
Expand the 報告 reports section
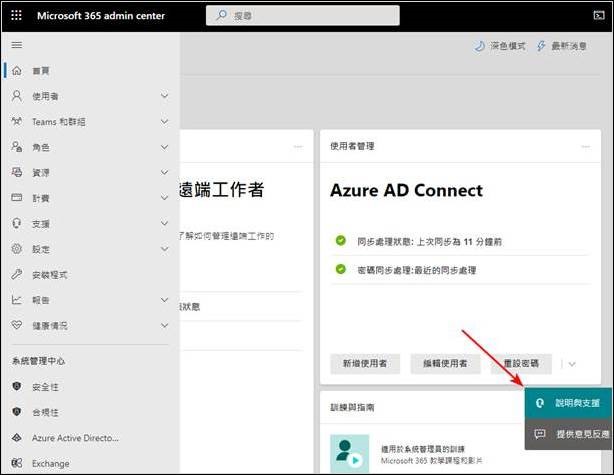[x=164, y=299]
